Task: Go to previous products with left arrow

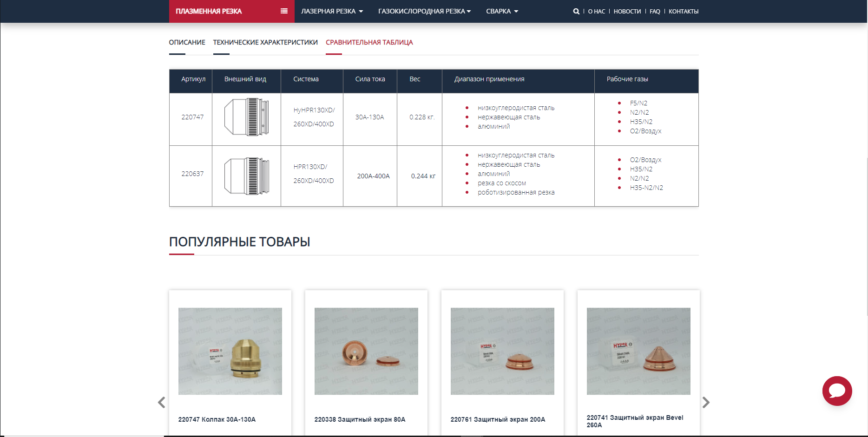Action: coord(161,402)
